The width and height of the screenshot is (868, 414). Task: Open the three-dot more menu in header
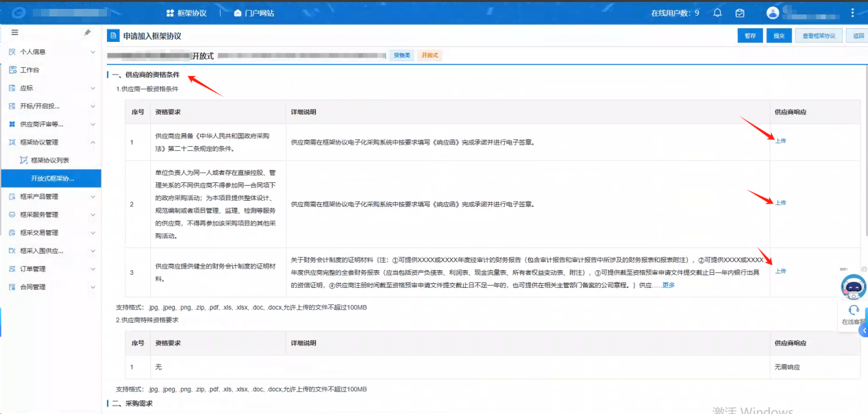tap(854, 12)
